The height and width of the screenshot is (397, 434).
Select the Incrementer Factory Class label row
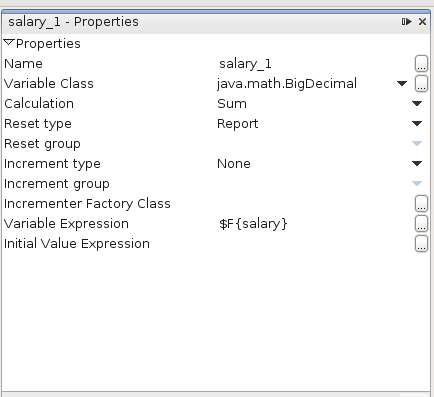[215, 204]
